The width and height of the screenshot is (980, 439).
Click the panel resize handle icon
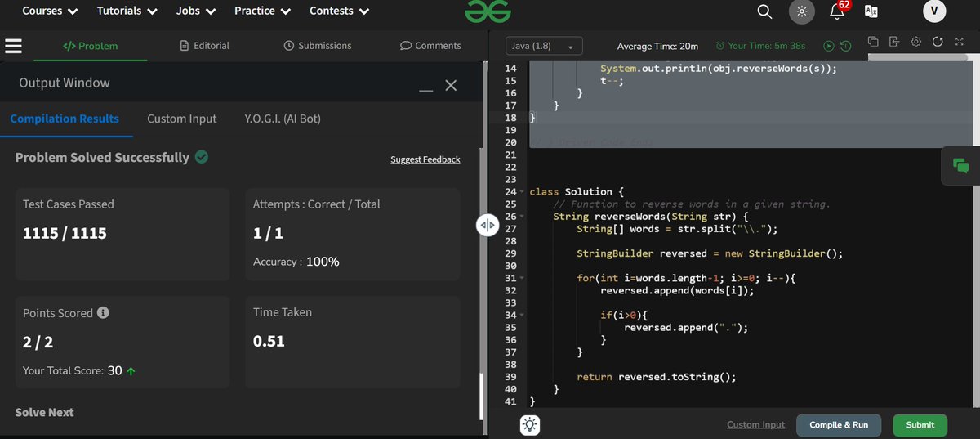[488, 225]
